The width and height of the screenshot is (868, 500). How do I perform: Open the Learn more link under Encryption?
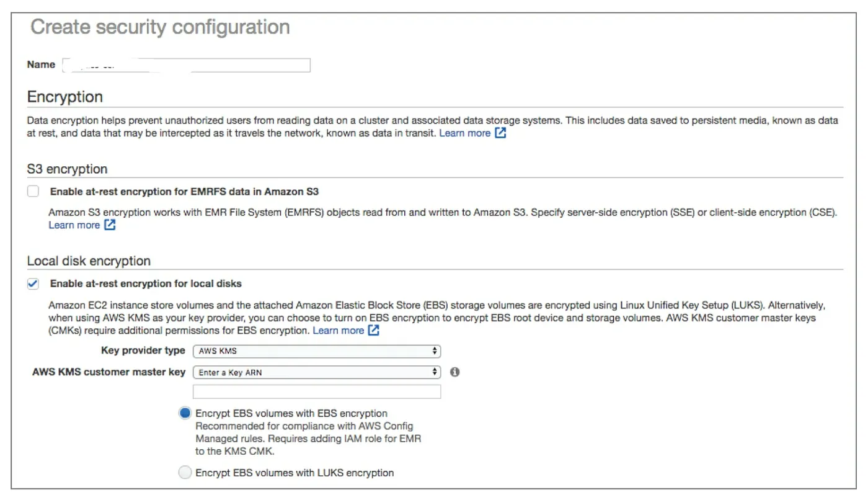(x=464, y=133)
